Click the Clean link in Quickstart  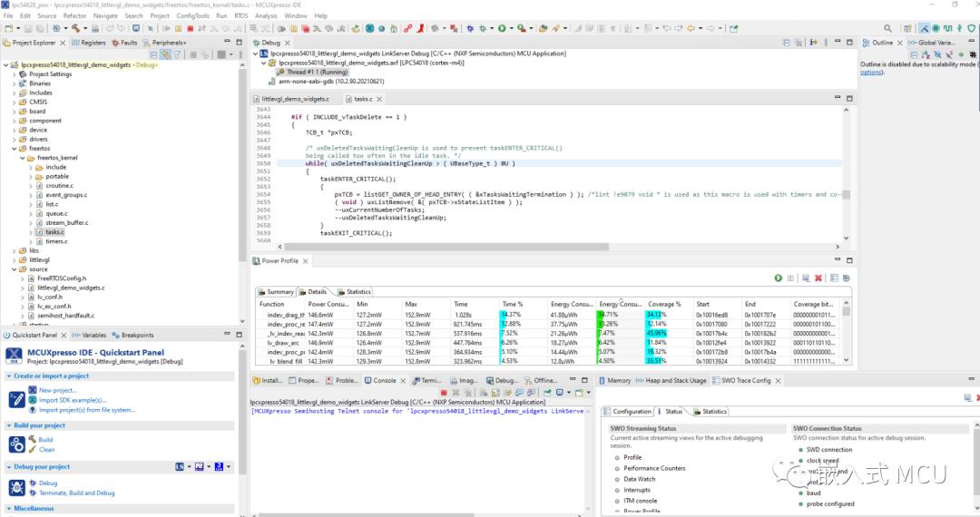(x=47, y=450)
